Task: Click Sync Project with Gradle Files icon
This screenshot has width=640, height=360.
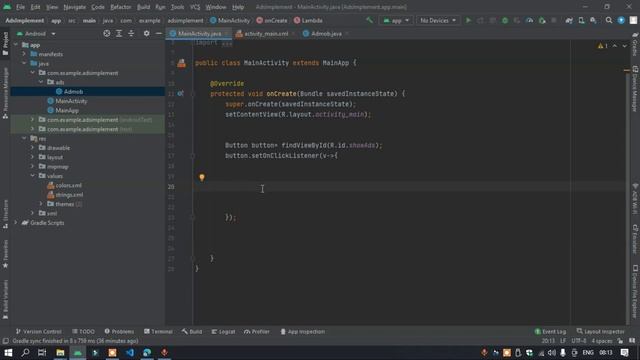Action: click(x=569, y=20)
